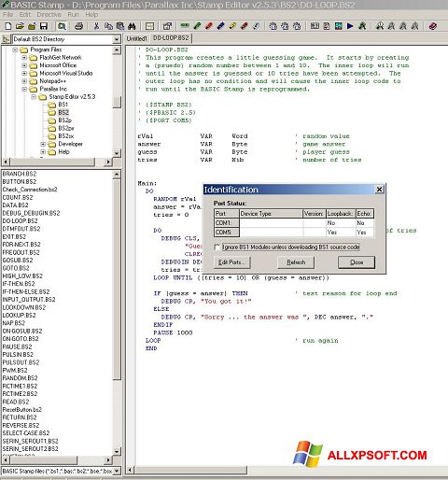Click the Print printer icon

pos(79,26)
